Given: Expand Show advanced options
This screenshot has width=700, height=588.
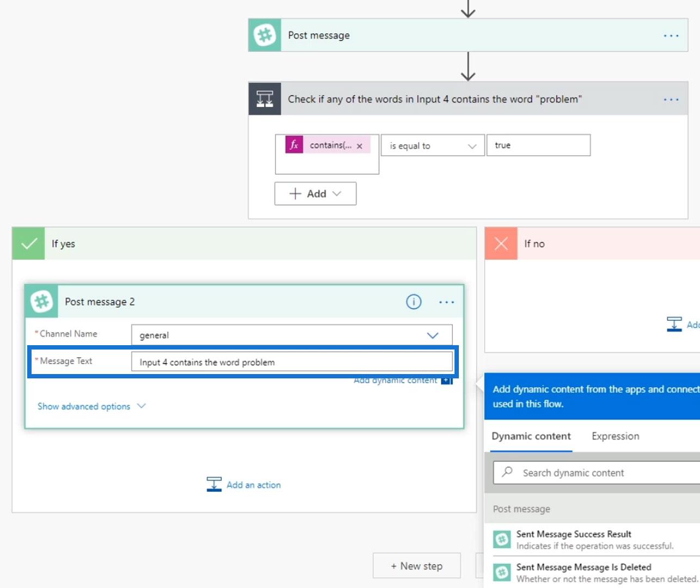Looking at the screenshot, I should [91, 406].
